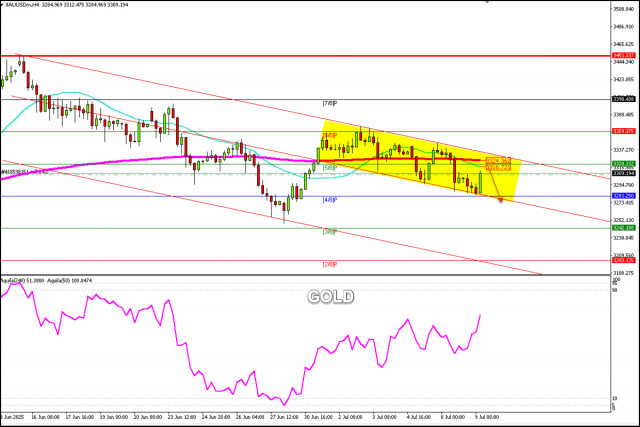The image size is (640, 427).
Task: Click the 3188.275 price axis label
Action: 624,273
